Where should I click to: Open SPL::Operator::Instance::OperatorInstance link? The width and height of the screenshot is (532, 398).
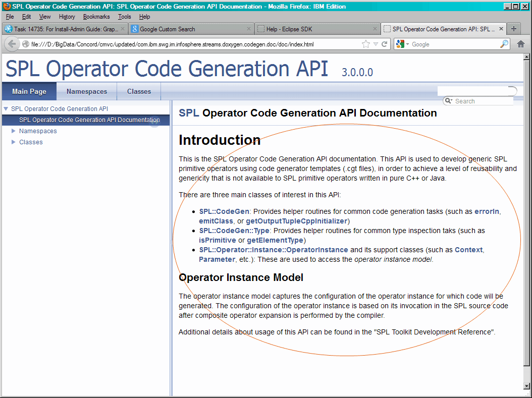[x=274, y=250]
